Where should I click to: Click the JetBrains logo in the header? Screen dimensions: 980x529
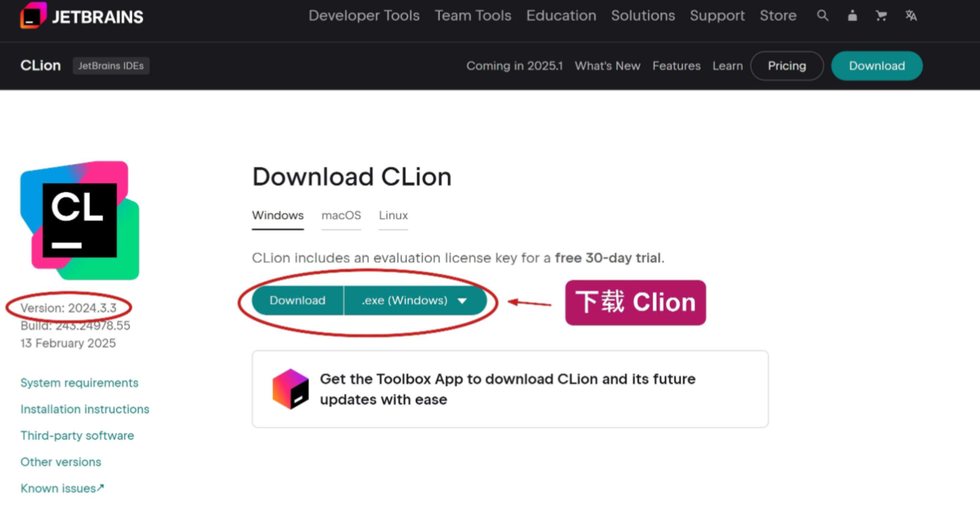[82, 15]
